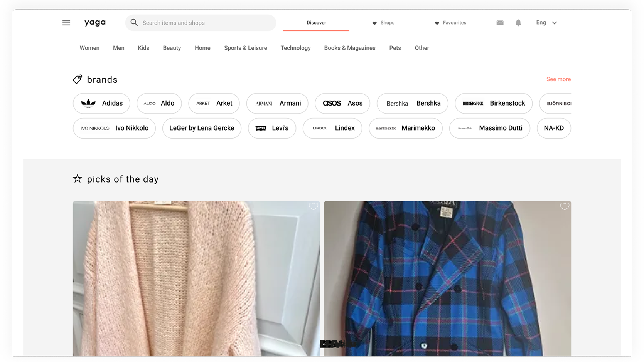This screenshot has height=362, width=644.
Task: Switch to the Discover tab
Action: [x=316, y=23]
